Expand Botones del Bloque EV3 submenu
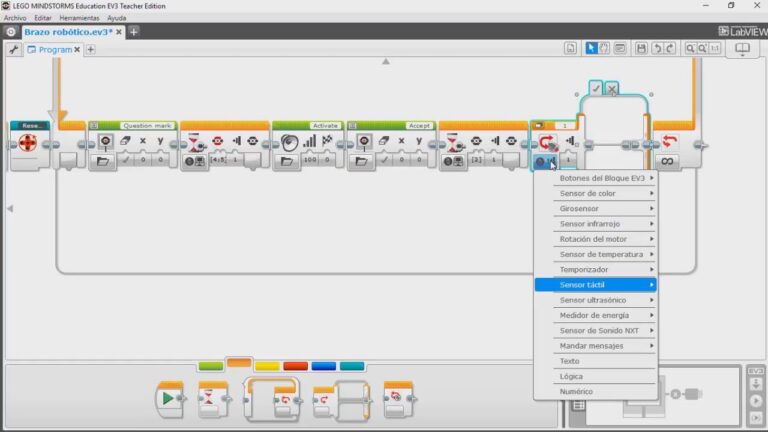 pos(596,178)
